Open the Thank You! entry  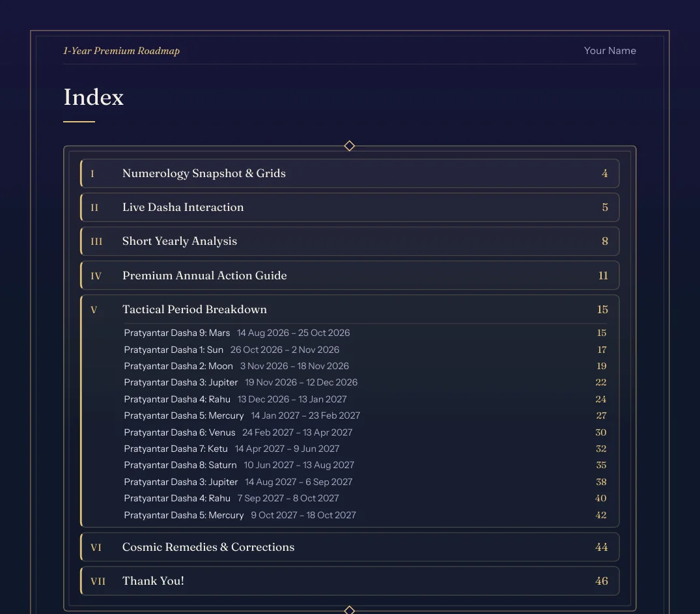[x=350, y=581]
